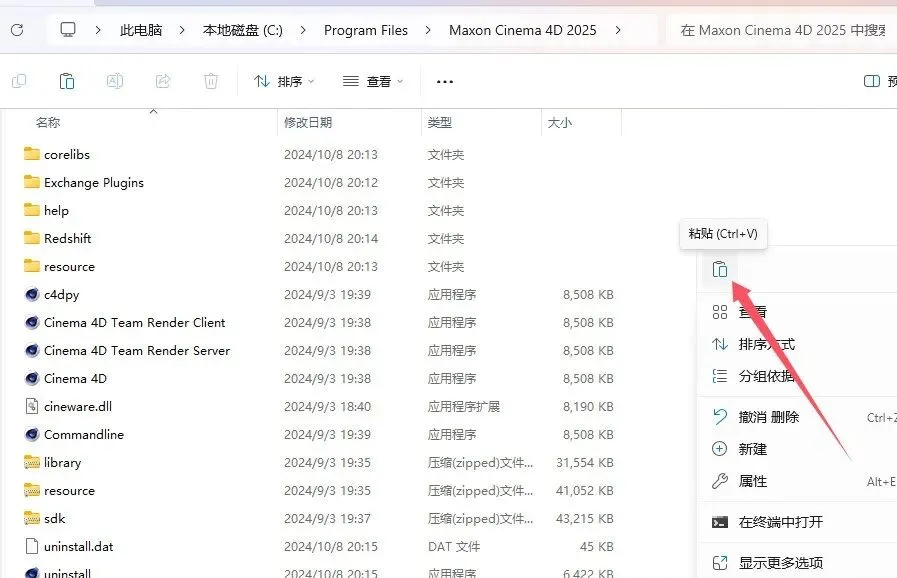Image resolution: width=897 pixels, height=578 pixels.
Task: Select the uninstall.dat file icon
Action: [x=32, y=546]
